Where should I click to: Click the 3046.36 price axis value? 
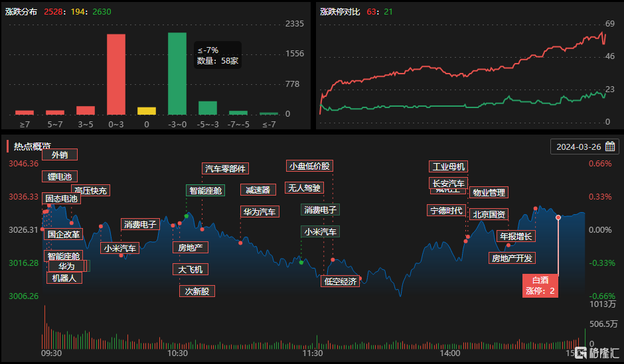click(x=24, y=163)
